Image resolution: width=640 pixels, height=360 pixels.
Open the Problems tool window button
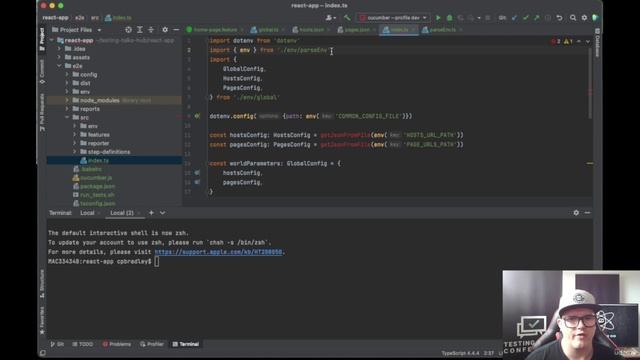(x=117, y=344)
